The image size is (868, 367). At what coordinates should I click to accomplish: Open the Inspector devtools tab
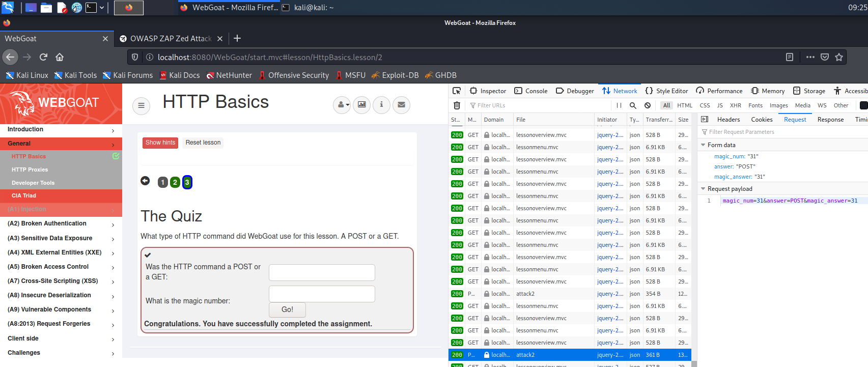[x=488, y=91]
